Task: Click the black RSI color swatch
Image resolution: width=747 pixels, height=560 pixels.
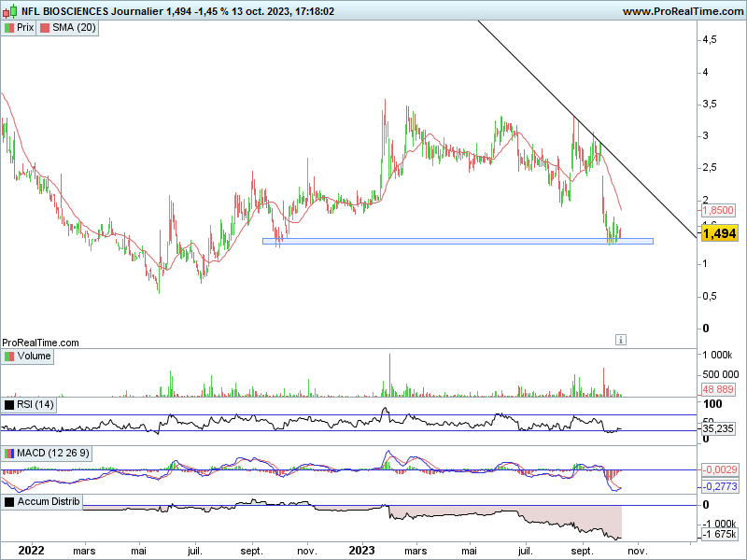Action: 9,405
